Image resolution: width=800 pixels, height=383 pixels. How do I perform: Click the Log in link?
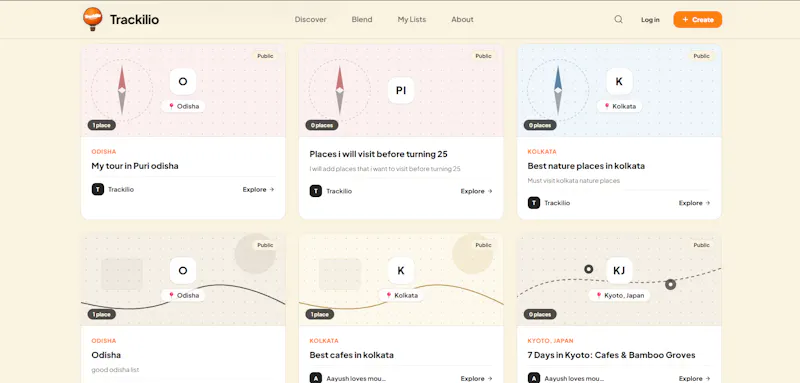pyautogui.click(x=650, y=20)
